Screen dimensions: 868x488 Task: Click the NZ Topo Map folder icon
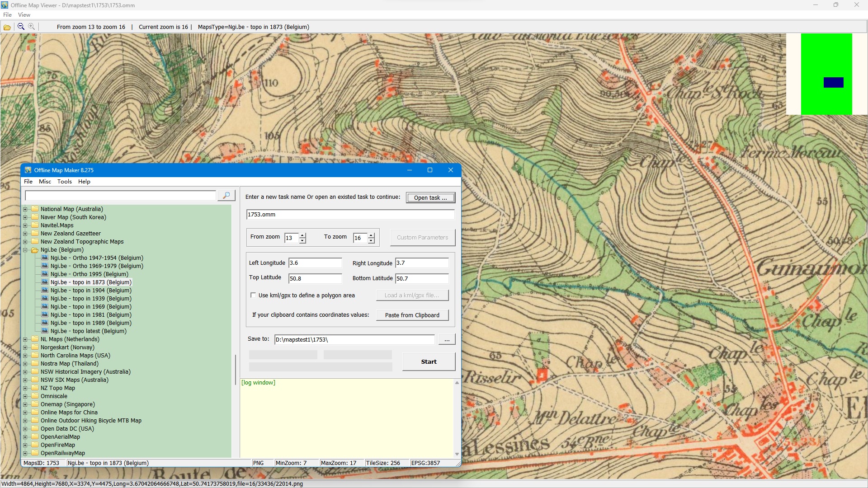click(x=35, y=388)
